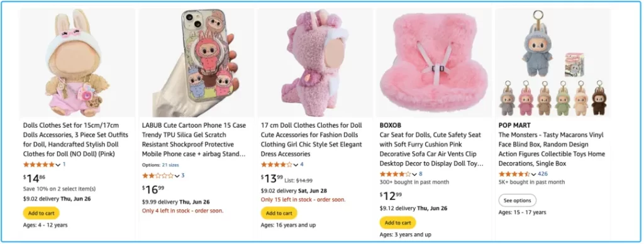The image size is (644, 244).
Task: Add Dolls Clothes Set to cart
Action: pyautogui.click(x=42, y=213)
